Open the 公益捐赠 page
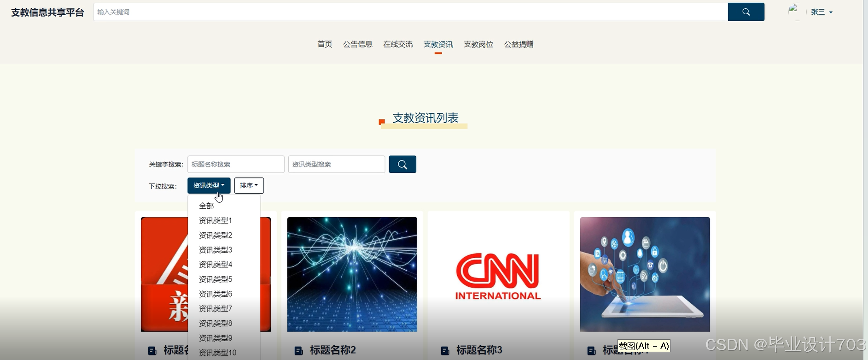868x360 pixels. pos(518,44)
